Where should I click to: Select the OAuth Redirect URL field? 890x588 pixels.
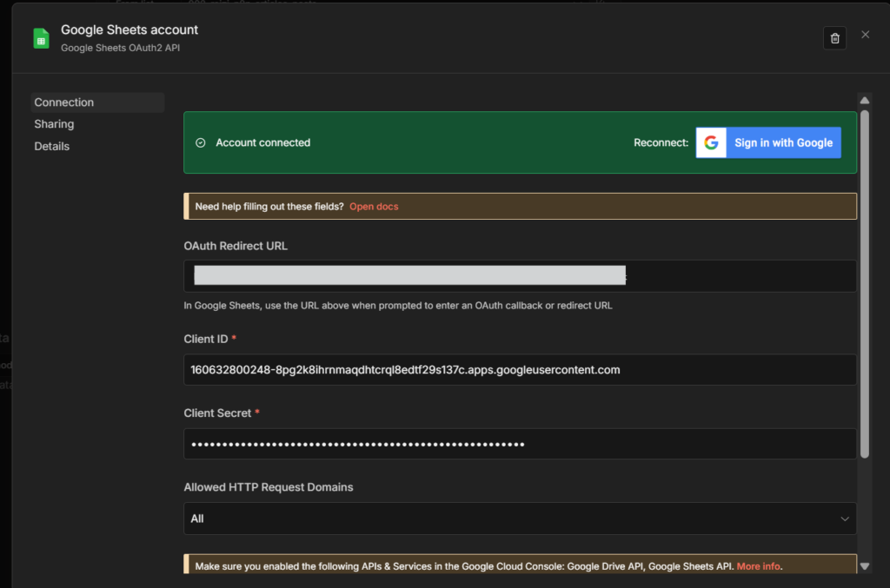520,276
